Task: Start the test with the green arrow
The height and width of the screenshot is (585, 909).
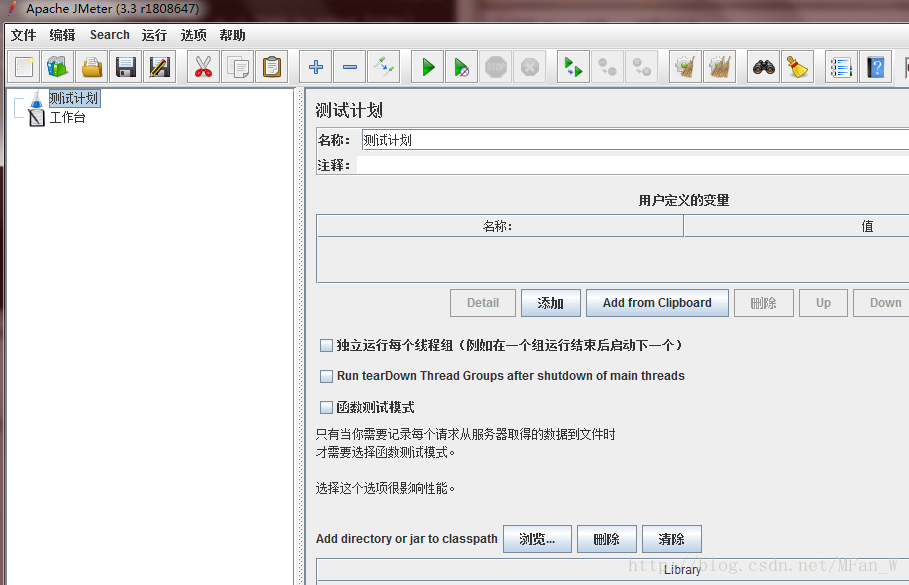Action: 428,67
